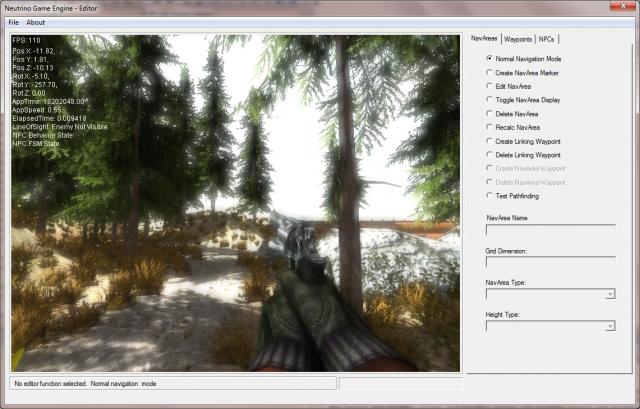Choose the Recalc NavArea option
Image resolution: width=640 pixels, height=409 pixels.
click(489, 128)
